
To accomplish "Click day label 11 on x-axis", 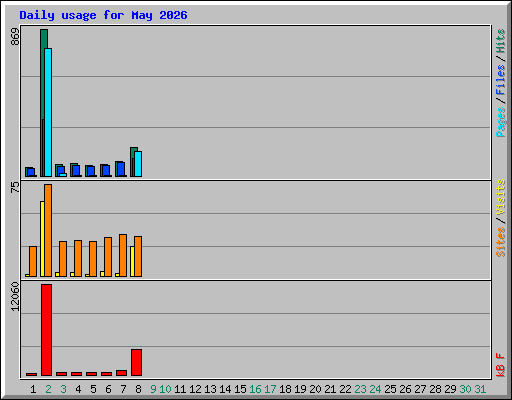I will [x=180, y=389].
